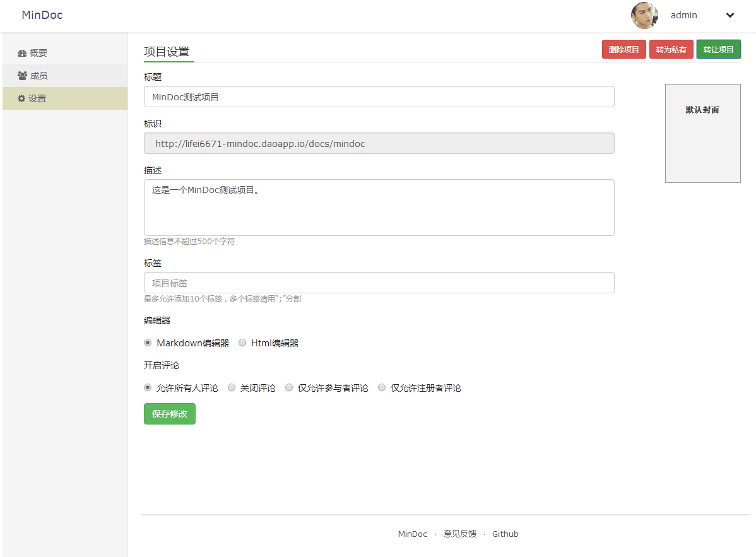
Task: Select the Markdown编辑器 radio button
Action: pyautogui.click(x=148, y=343)
